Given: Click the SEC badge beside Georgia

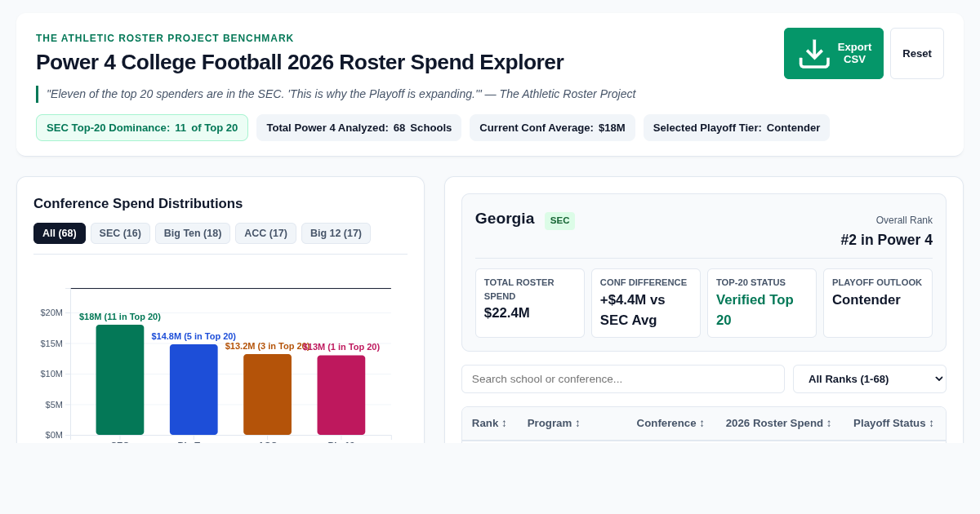Looking at the screenshot, I should point(559,220).
